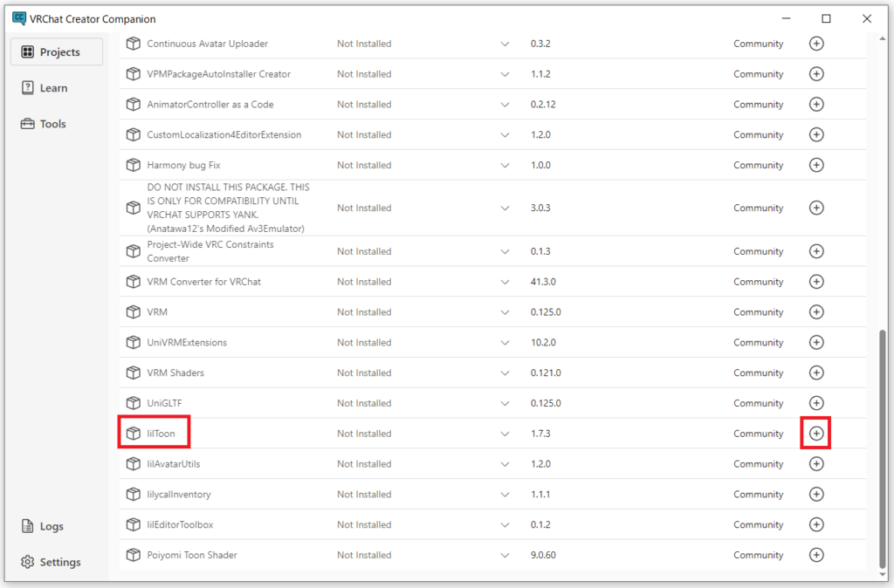Click the lilToon package box icon
This screenshot has height=588, width=894.
[134, 434]
